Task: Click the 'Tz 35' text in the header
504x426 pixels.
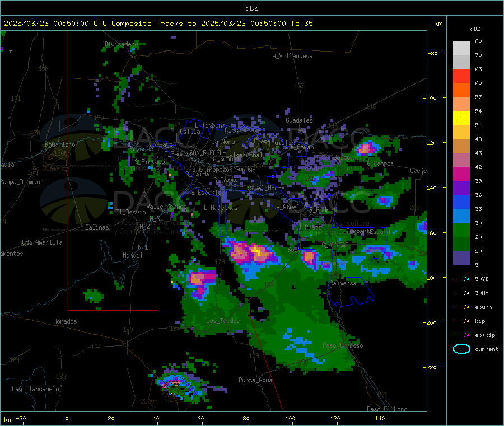Action: click(301, 24)
